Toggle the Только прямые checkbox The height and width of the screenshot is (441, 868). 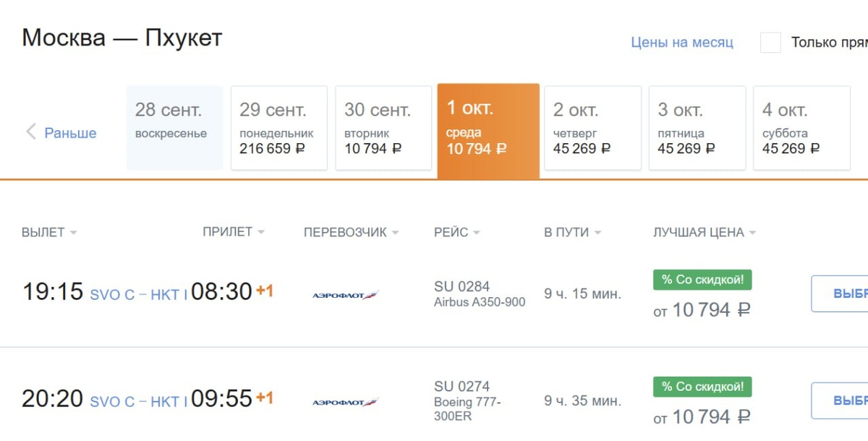coord(770,43)
